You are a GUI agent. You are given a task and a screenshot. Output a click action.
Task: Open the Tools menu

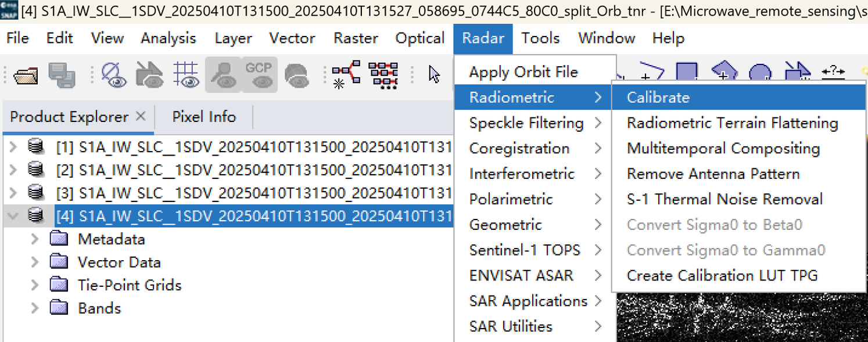pyautogui.click(x=540, y=38)
